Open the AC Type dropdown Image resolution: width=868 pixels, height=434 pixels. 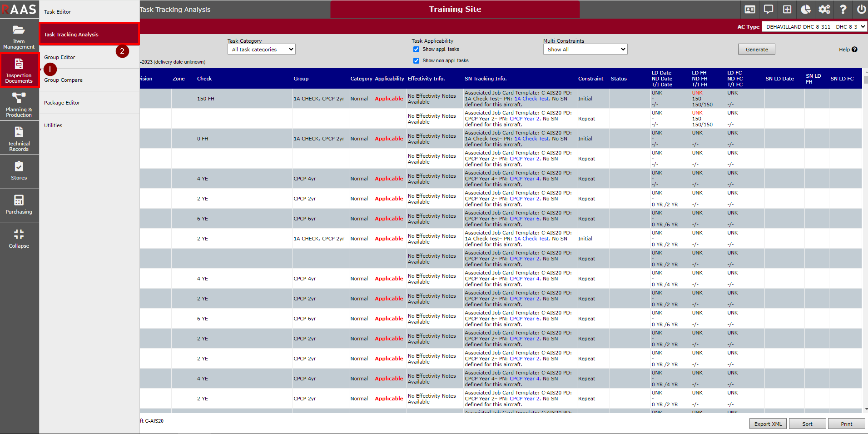click(814, 27)
